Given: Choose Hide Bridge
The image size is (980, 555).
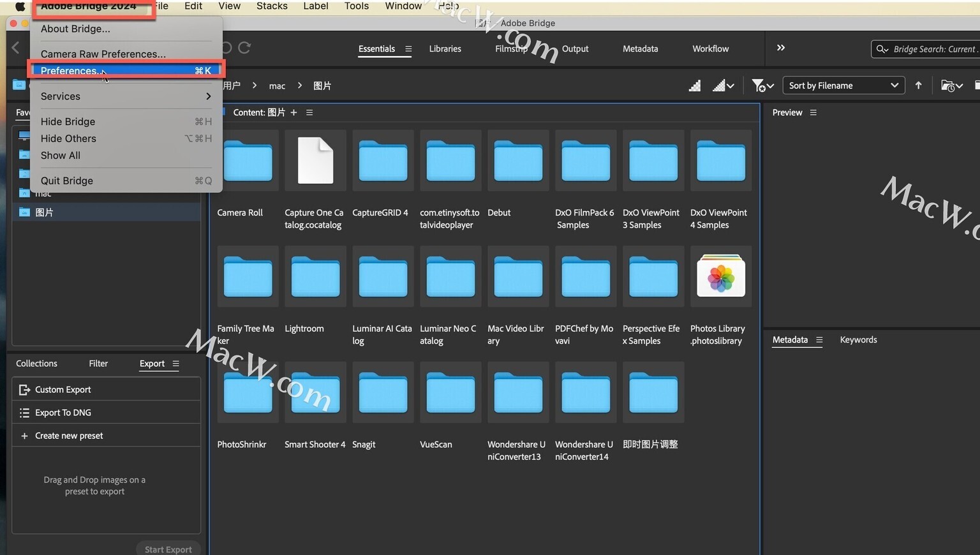Looking at the screenshot, I should tap(126, 121).
